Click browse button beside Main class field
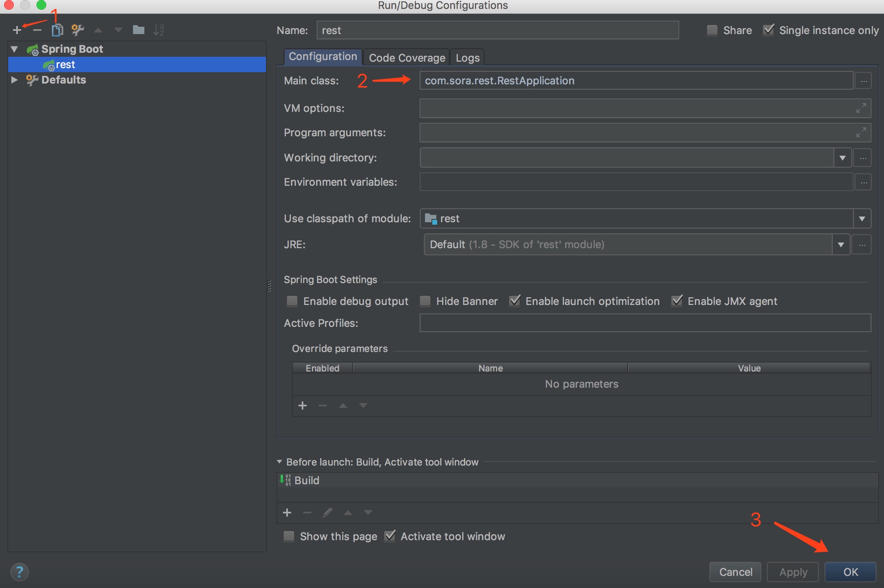This screenshot has width=884, height=588. [863, 81]
